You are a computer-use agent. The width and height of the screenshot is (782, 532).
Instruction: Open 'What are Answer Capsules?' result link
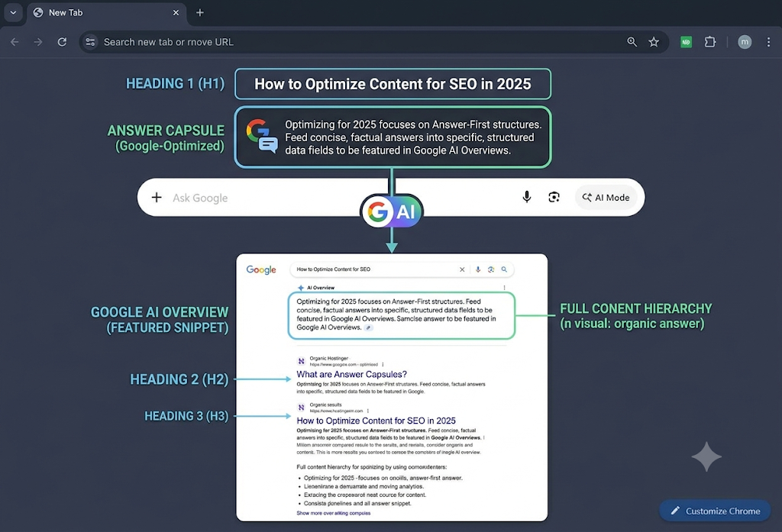[x=351, y=374]
